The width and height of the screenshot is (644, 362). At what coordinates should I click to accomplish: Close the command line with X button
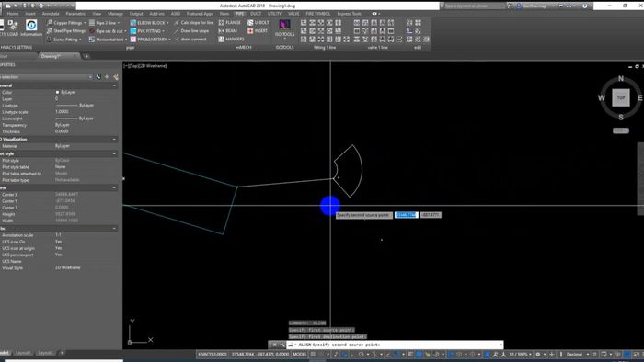pos(274,345)
